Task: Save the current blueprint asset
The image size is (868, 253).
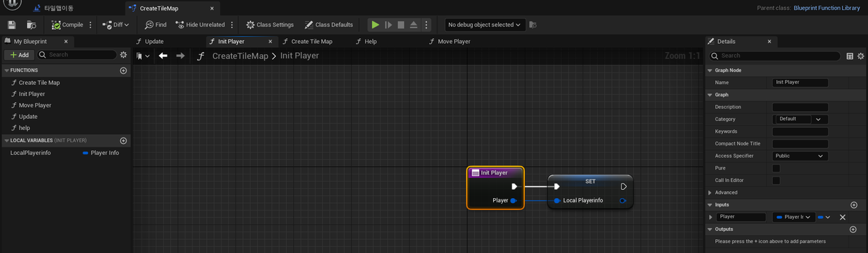Action: 12,25
